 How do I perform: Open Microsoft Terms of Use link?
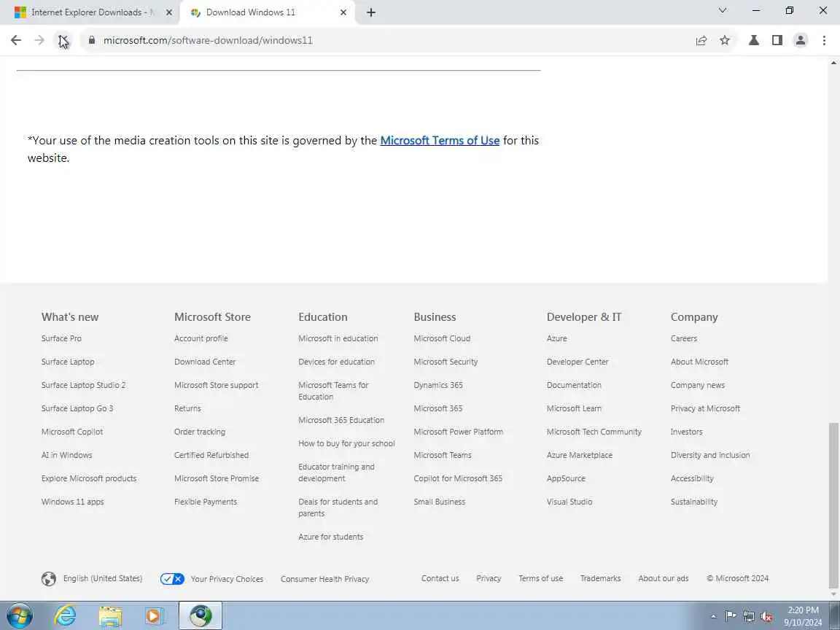point(440,140)
